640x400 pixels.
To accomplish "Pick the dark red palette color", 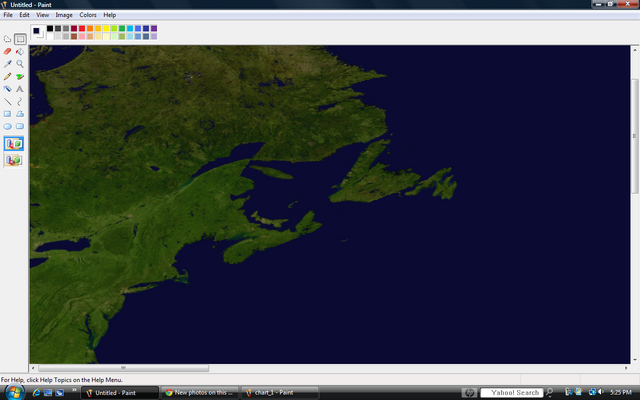I will pyautogui.click(x=74, y=28).
